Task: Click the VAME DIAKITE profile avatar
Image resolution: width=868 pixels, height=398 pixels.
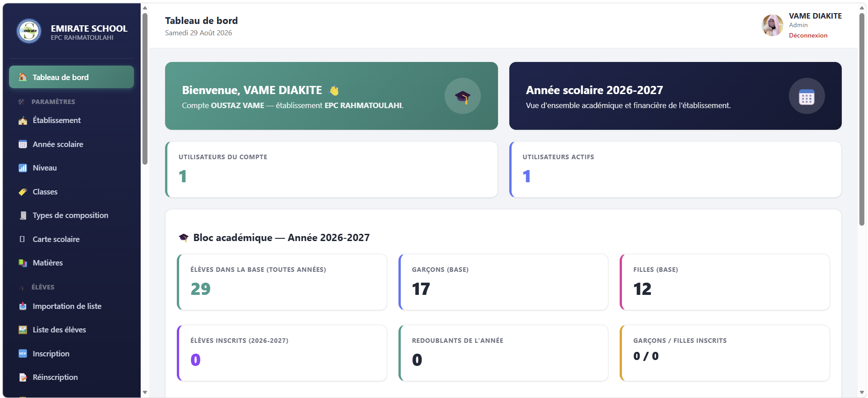Action: (x=773, y=25)
